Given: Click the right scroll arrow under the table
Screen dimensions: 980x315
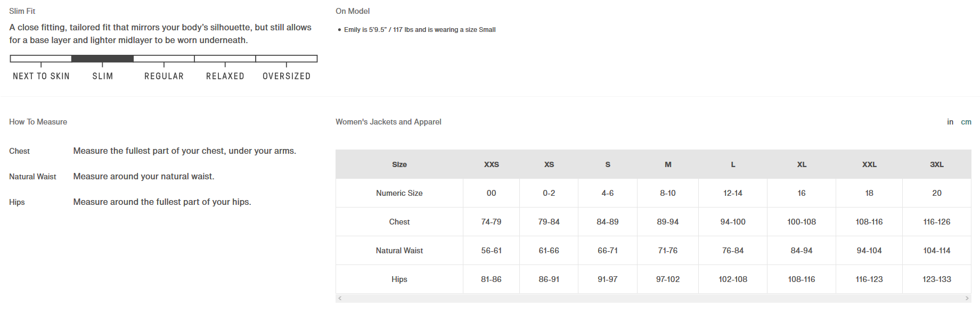Looking at the screenshot, I should click(967, 299).
